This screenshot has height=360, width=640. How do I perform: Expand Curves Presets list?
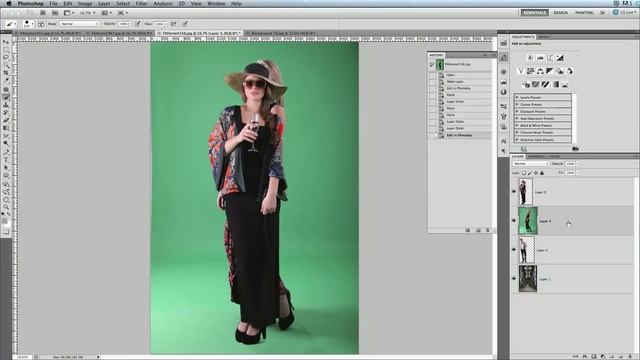click(517, 104)
